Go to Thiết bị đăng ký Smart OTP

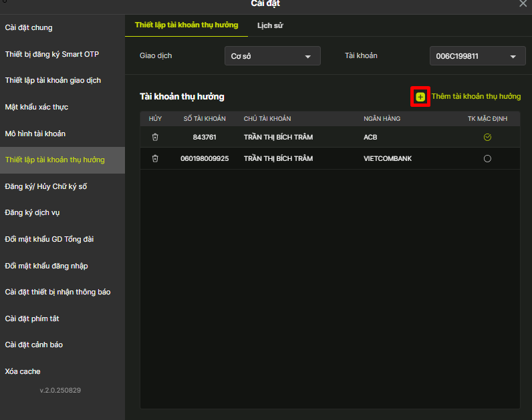(x=52, y=54)
